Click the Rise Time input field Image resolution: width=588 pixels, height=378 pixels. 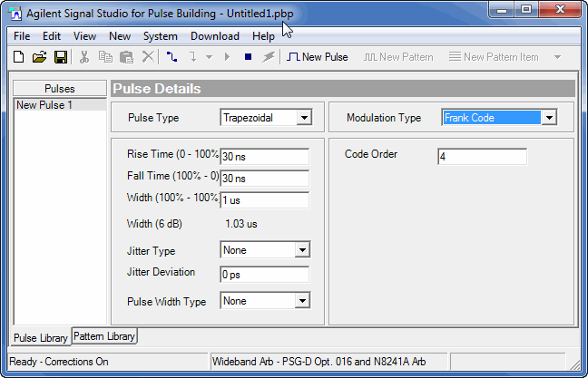tap(265, 156)
